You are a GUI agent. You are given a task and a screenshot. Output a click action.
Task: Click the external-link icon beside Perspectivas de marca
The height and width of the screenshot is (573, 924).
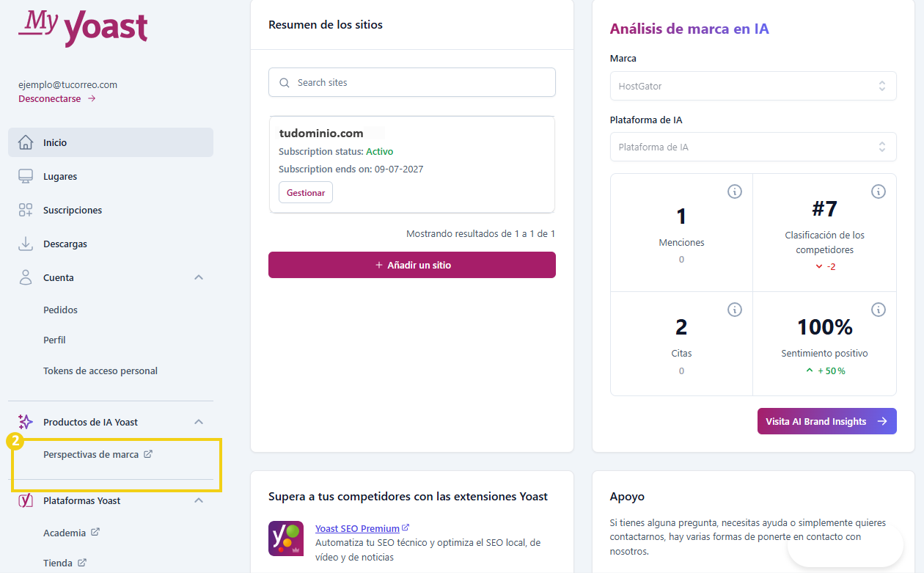148,454
